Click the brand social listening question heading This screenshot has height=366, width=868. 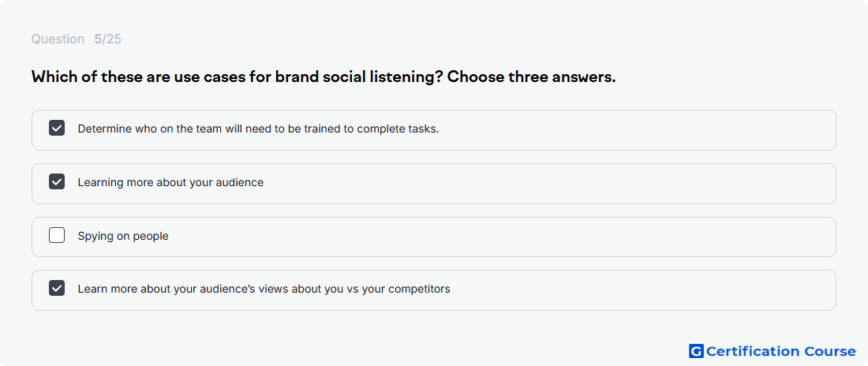(x=324, y=77)
